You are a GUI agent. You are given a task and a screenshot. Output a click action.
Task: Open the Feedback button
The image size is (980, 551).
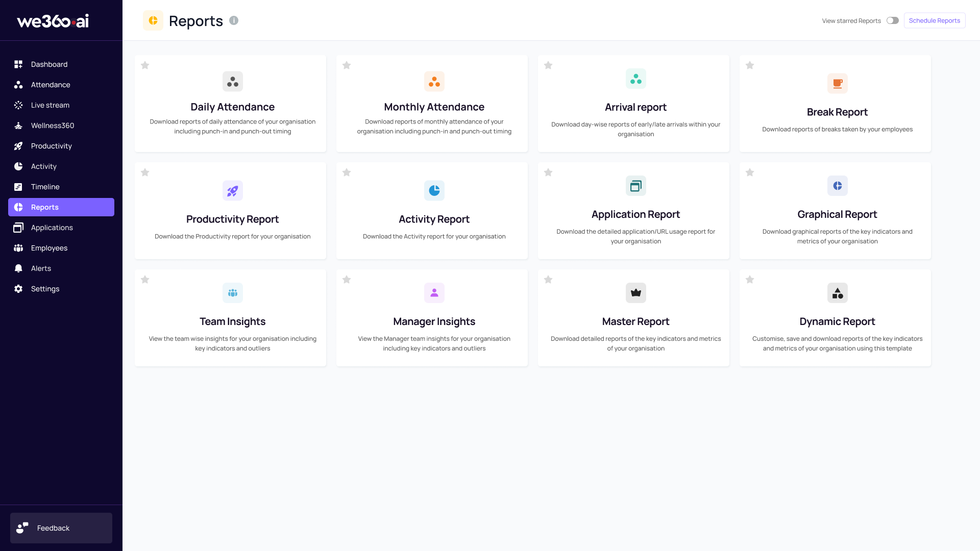coord(61,528)
